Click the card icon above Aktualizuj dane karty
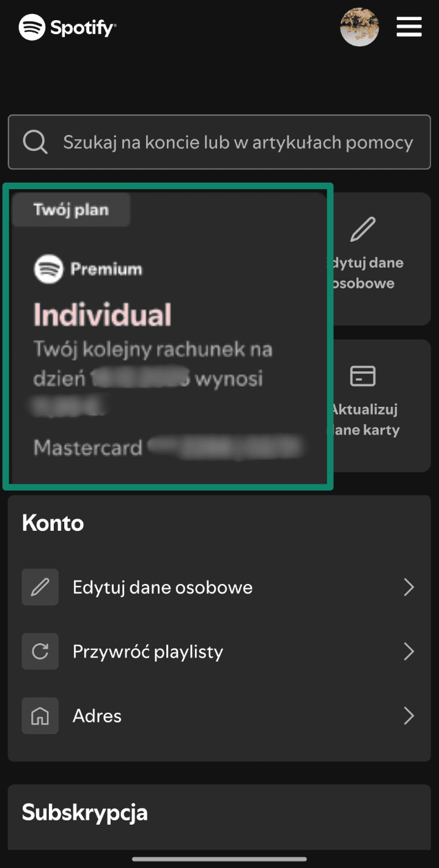439x868 pixels. click(363, 376)
